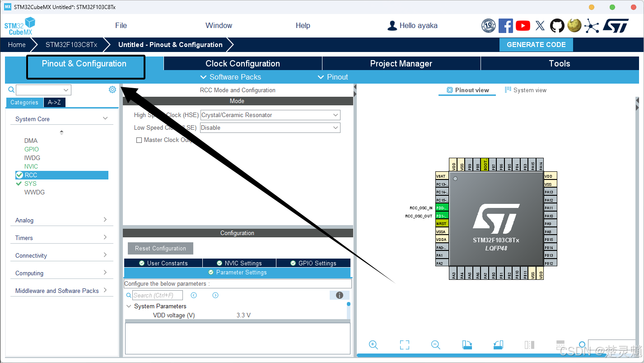Click the previous search result arrow icon
This screenshot has width=644, height=363.
(194, 295)
